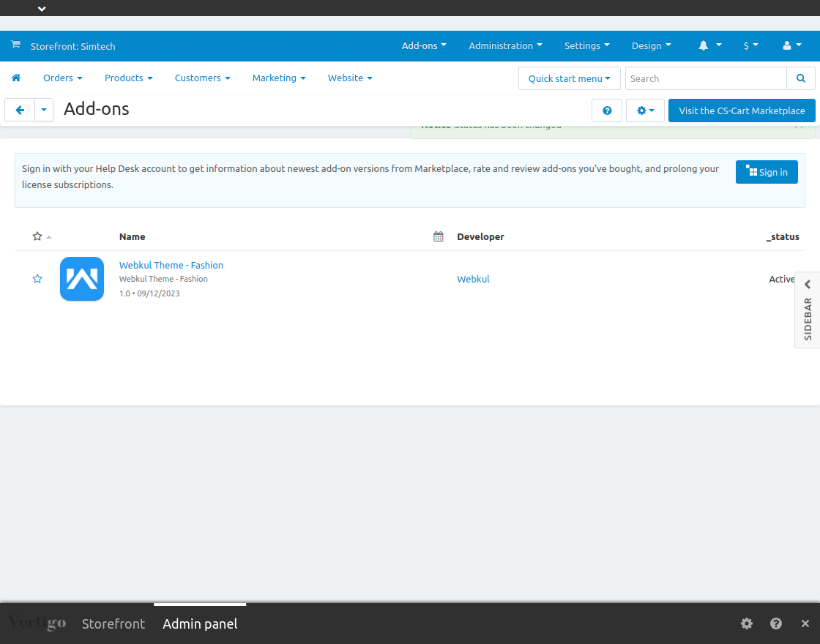Switch to the Storefront tab at the bottom

pyautogui.click(x=113, y=624)
